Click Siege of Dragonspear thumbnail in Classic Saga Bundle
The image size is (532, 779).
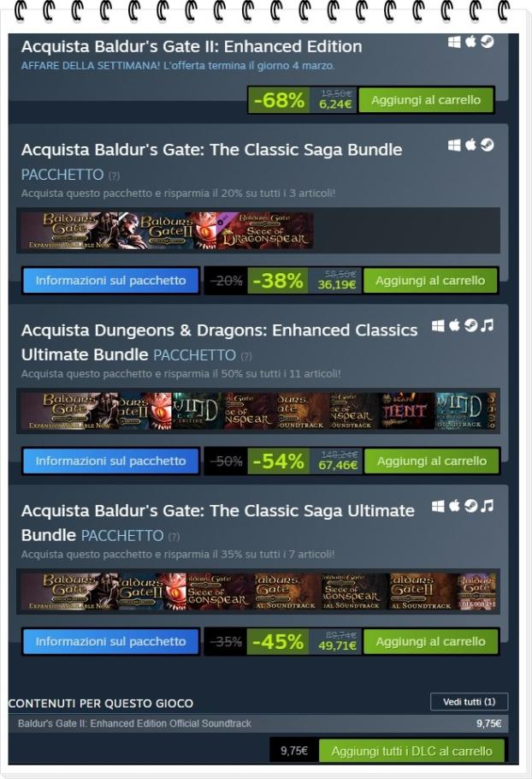(264, 231)
